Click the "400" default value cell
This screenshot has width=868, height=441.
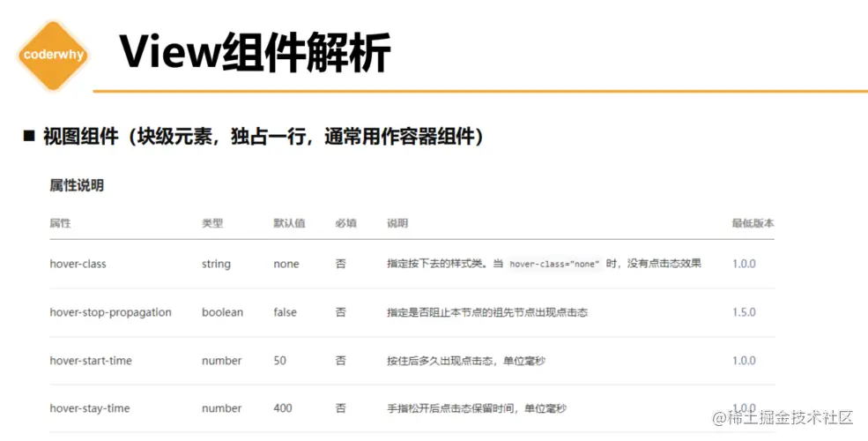coord(283,408)
